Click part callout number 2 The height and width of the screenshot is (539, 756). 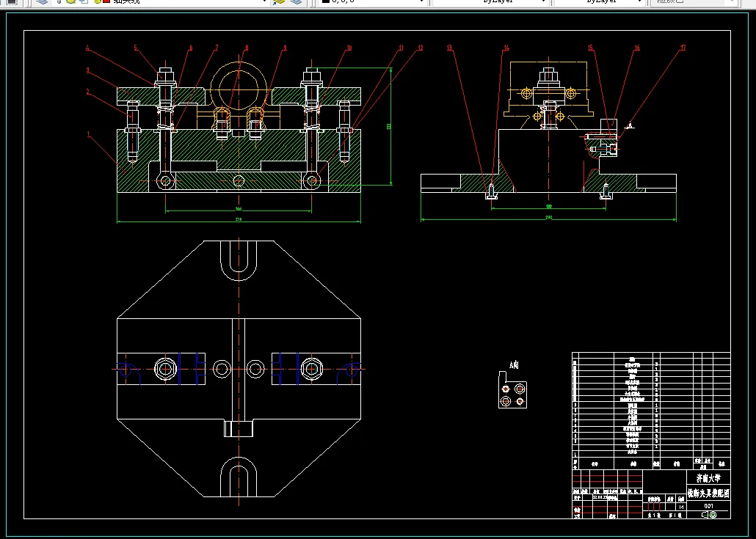88,92
